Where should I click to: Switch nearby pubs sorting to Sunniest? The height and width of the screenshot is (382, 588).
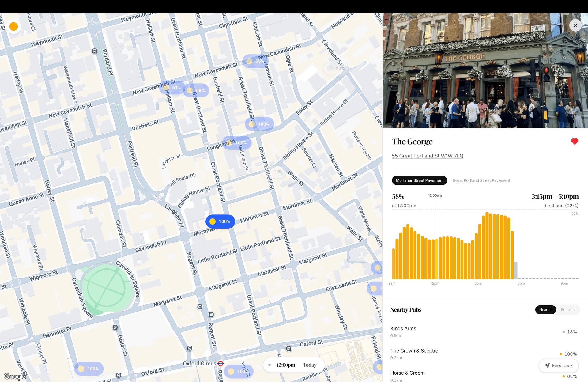click(568, 310)
